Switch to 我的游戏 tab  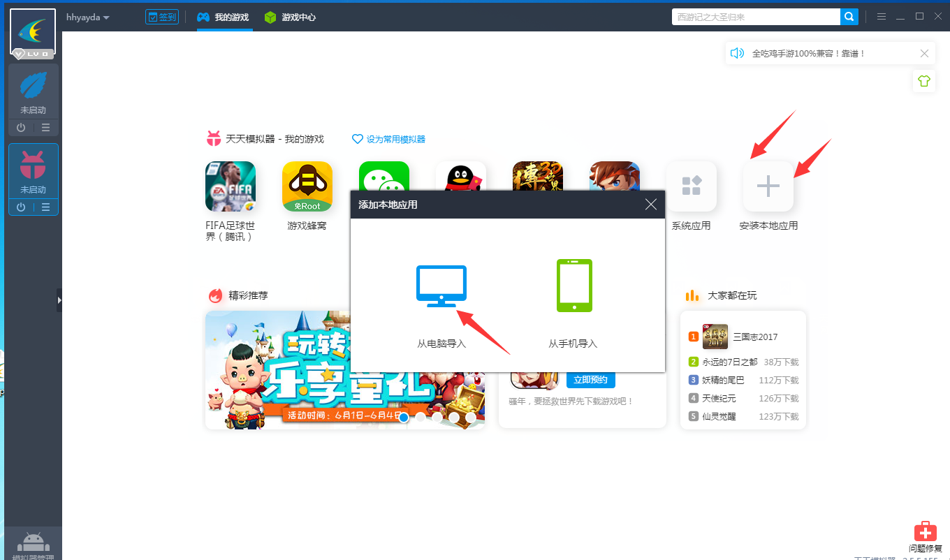tap(223, 17)
